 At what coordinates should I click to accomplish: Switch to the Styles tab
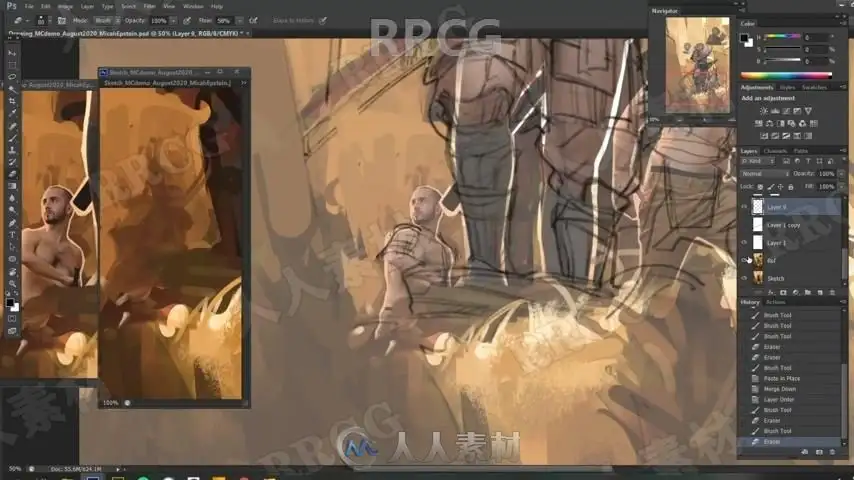(x=787, y=87)
